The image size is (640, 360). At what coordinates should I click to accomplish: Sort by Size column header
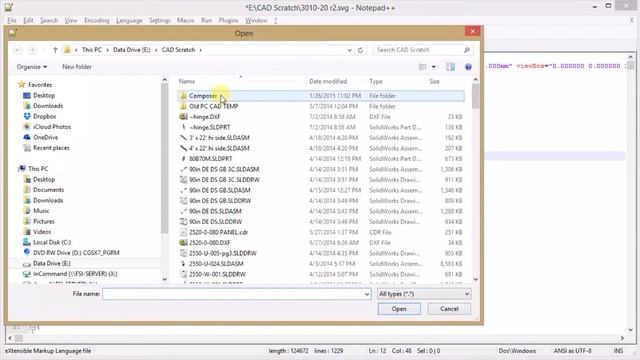pos(434,81)
